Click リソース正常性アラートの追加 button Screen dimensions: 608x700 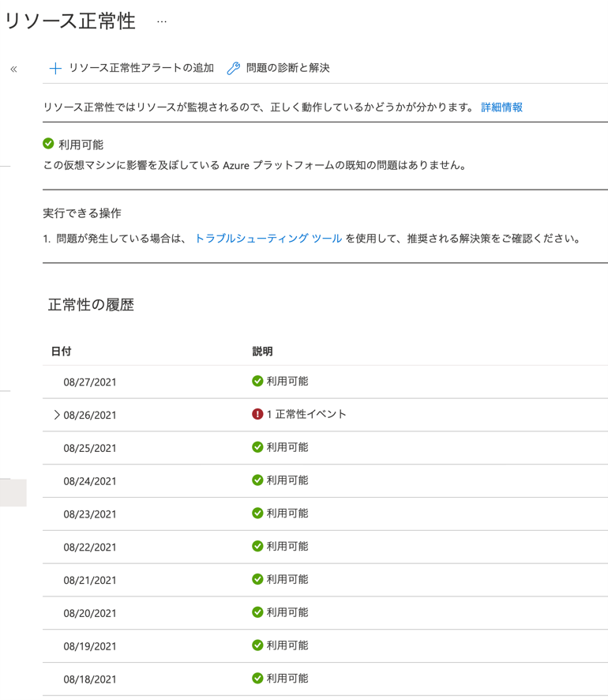pos(132,68)
